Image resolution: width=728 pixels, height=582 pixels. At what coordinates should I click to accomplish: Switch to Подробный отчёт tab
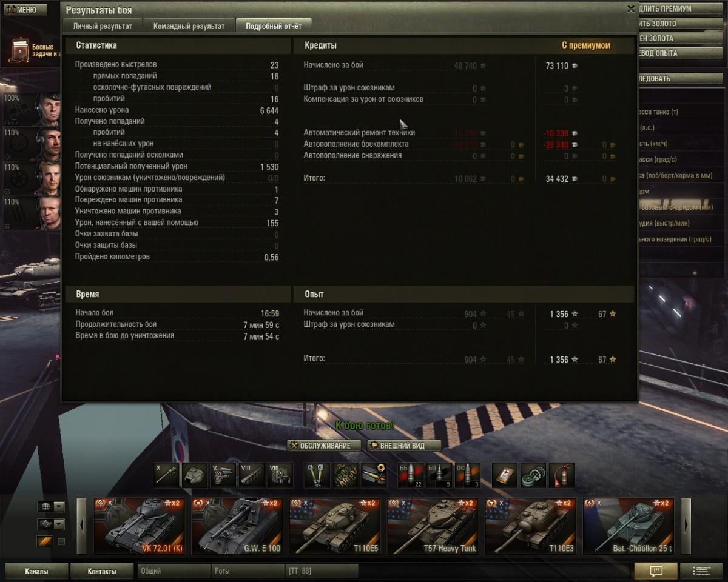point(273,26)
